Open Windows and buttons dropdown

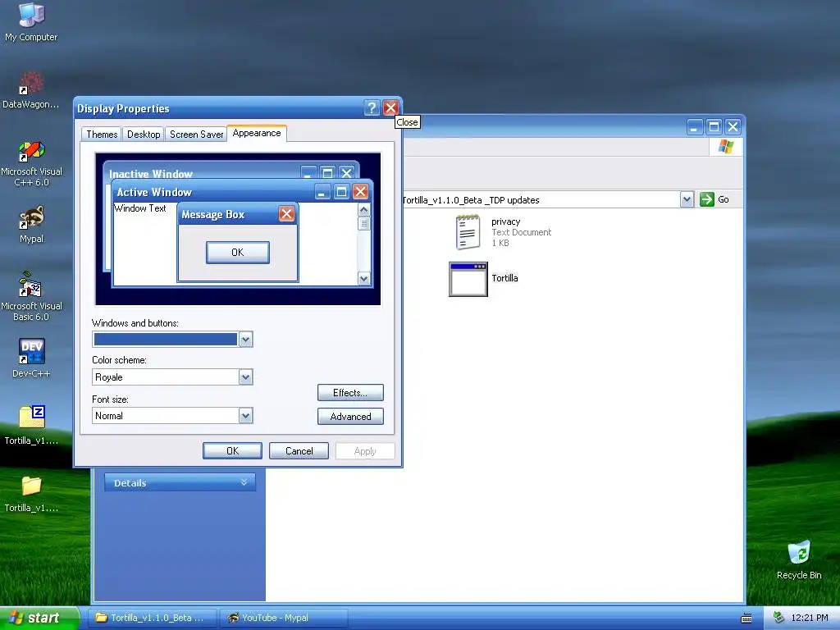point(245,339)
